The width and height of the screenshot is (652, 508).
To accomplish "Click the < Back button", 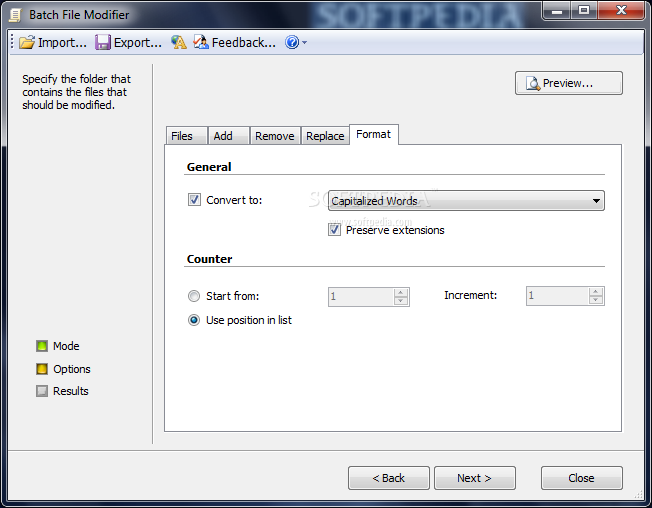I will 389,478.
